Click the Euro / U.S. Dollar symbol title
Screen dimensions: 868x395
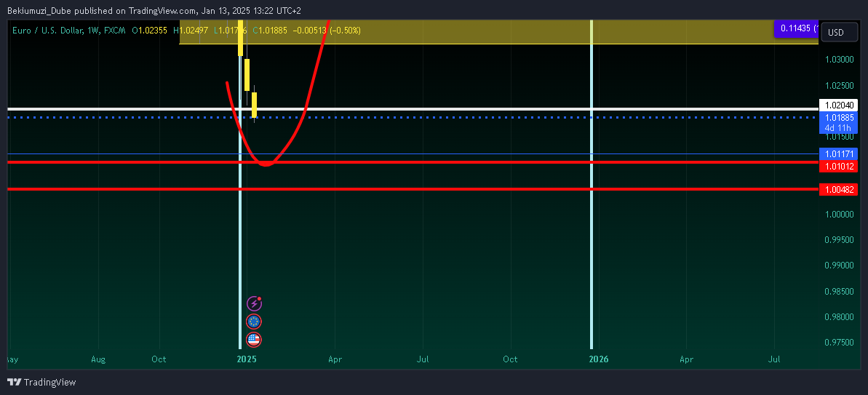pos(47,31)
